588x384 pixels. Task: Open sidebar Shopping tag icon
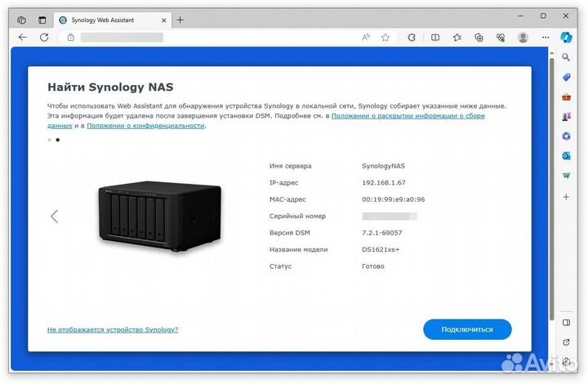[x=566, y=78]
